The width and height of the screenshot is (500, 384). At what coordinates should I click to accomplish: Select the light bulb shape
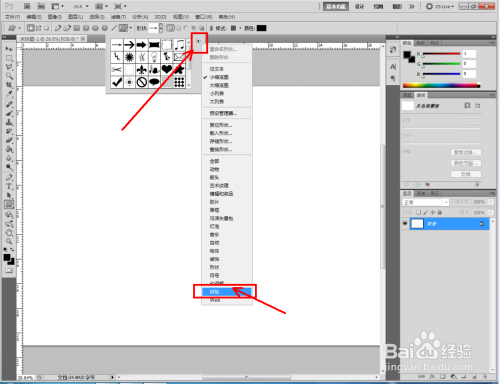(x=154, y=57)
